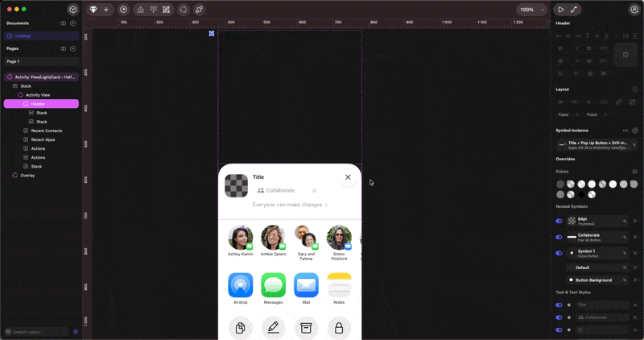Image resolution: width=644 pixels, height=340 pixels.
Task: Select the Activity View layer
Action: (x=37, y=95)
